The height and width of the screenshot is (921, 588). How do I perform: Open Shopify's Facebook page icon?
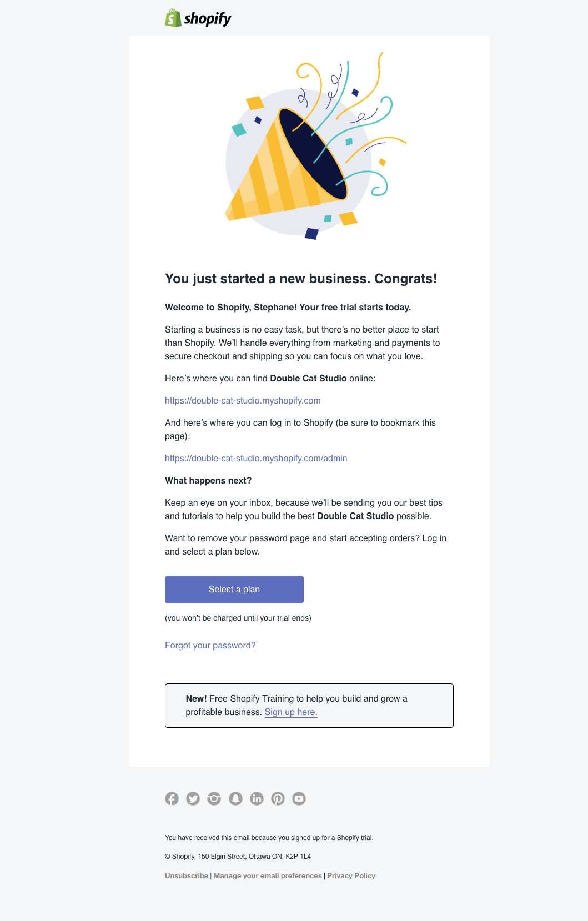point(172,798)
